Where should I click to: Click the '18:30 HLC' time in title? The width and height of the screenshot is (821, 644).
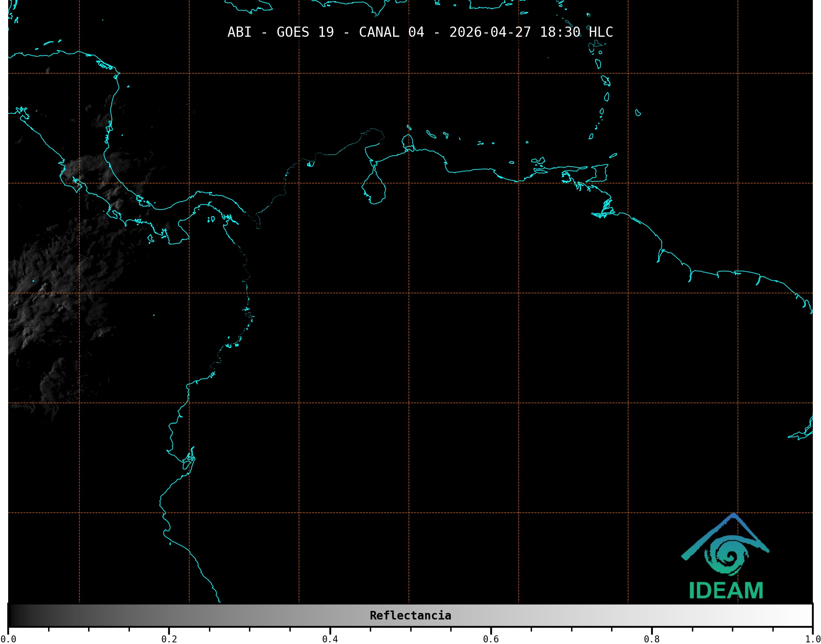click(576, 32)
